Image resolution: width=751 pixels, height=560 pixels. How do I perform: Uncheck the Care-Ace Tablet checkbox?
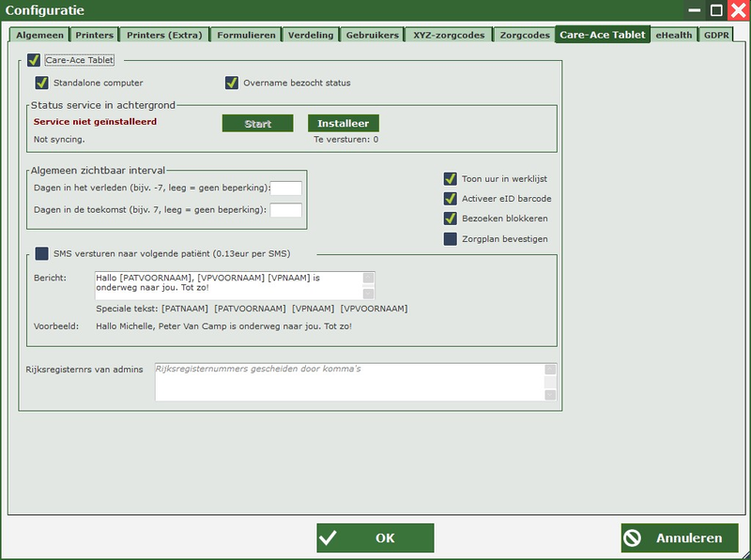click(x=34, y=60)
